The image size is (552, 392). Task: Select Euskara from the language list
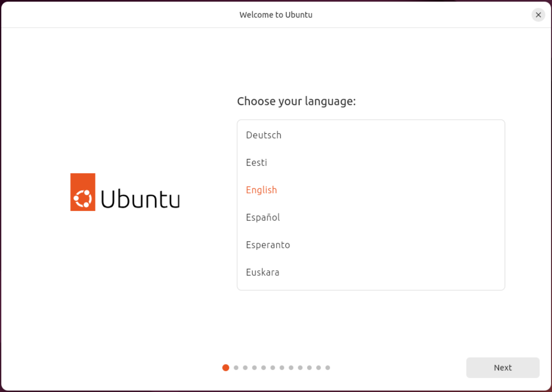[x=262, y=272]
